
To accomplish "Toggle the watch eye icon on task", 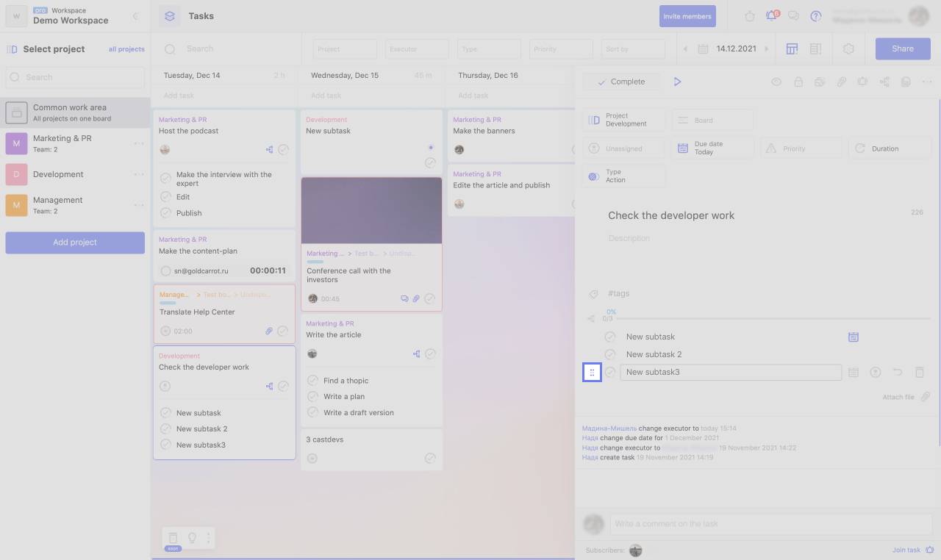I will (776, 82).
